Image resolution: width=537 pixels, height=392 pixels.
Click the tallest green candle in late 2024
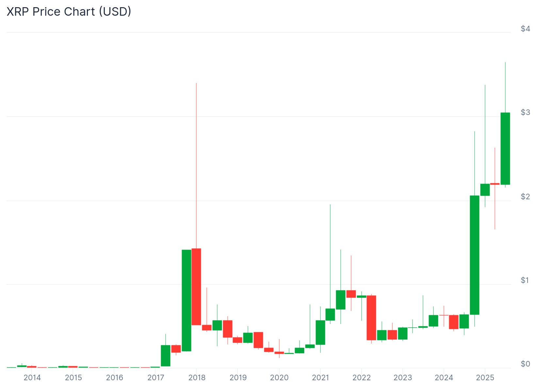tap(475, 255)
